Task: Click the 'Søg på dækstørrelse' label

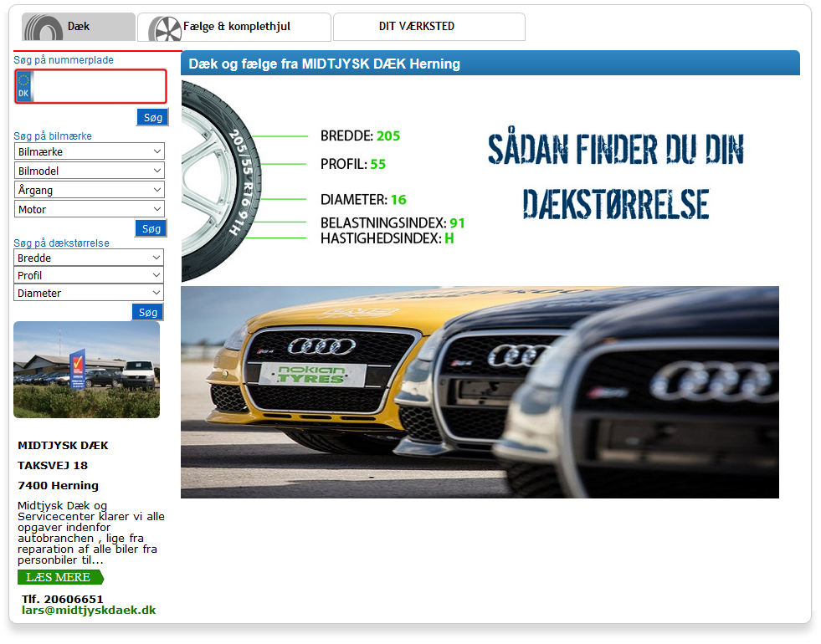Action: (61, 243)
